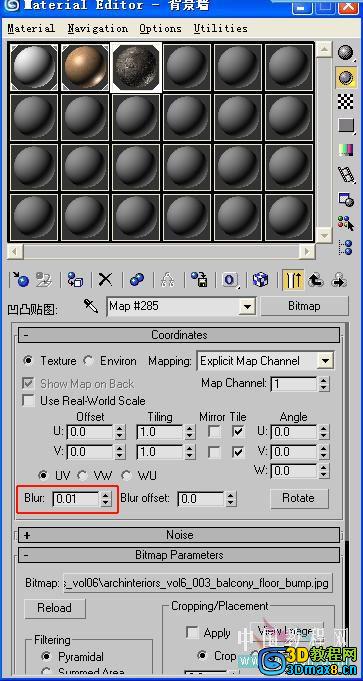Toggle Show End Result icon
The height and width of the screenshot is (681, 363).
pyautogui.click(x=293, y=280)
